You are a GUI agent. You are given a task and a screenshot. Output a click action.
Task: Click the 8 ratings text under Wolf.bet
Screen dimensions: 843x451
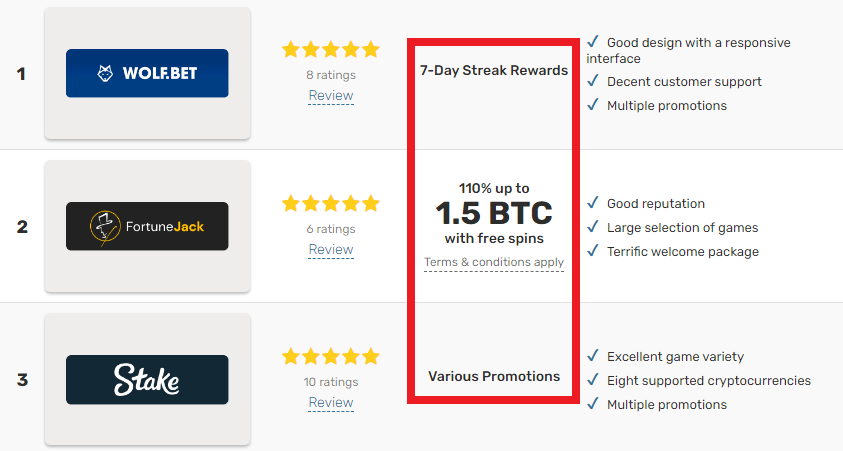pyautogui.click(x=331, y=75)
